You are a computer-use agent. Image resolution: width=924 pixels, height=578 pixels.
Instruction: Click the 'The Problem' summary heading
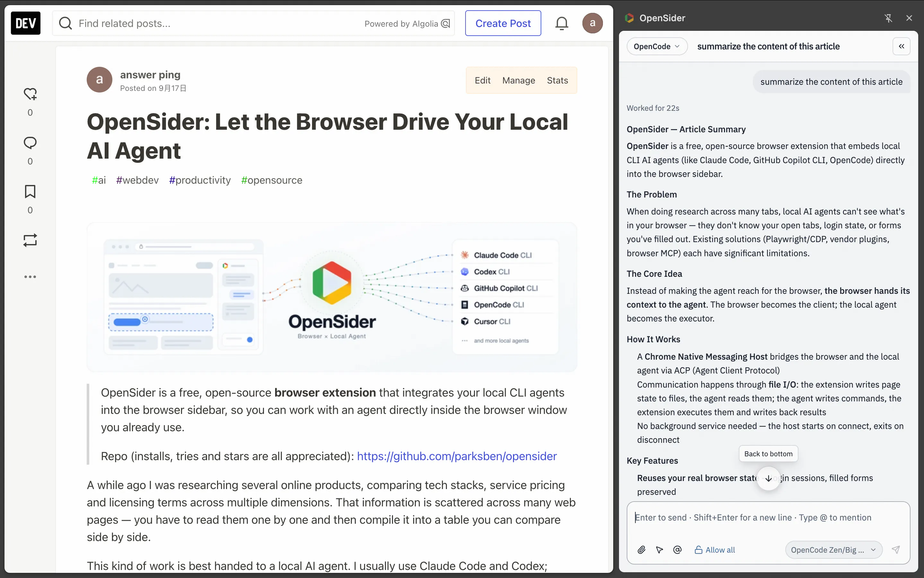(x=651, y=195)
